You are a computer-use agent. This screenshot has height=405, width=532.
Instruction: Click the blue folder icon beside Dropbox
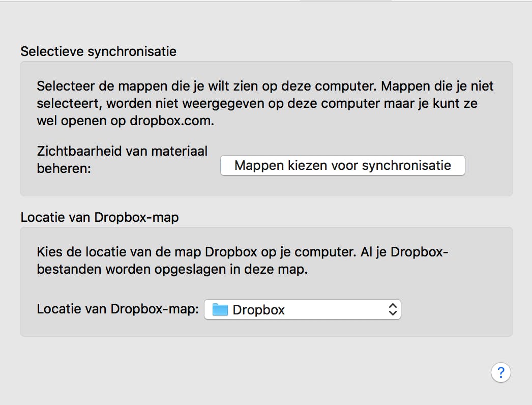point(220,309)
